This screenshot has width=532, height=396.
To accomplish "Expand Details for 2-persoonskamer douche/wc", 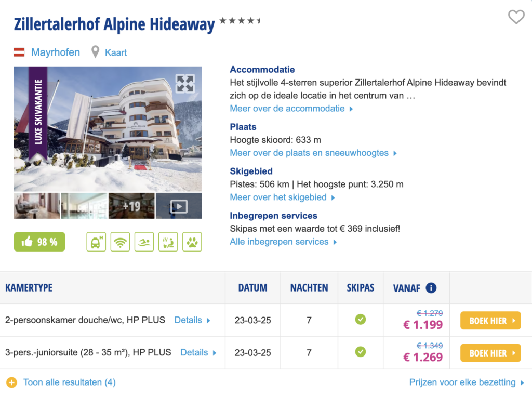I will tap(192, 320).
